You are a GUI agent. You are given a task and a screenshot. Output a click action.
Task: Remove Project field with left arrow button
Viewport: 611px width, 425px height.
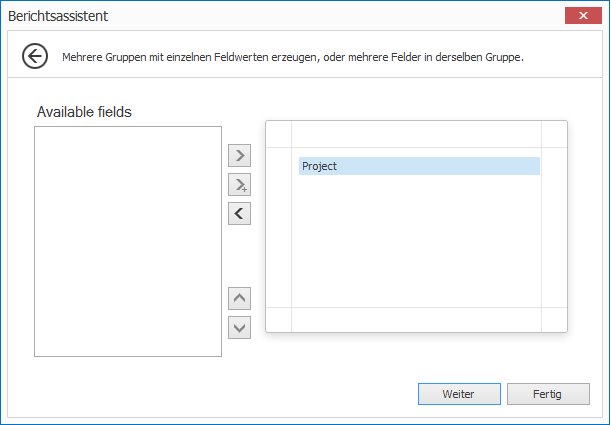click(239, 213)
